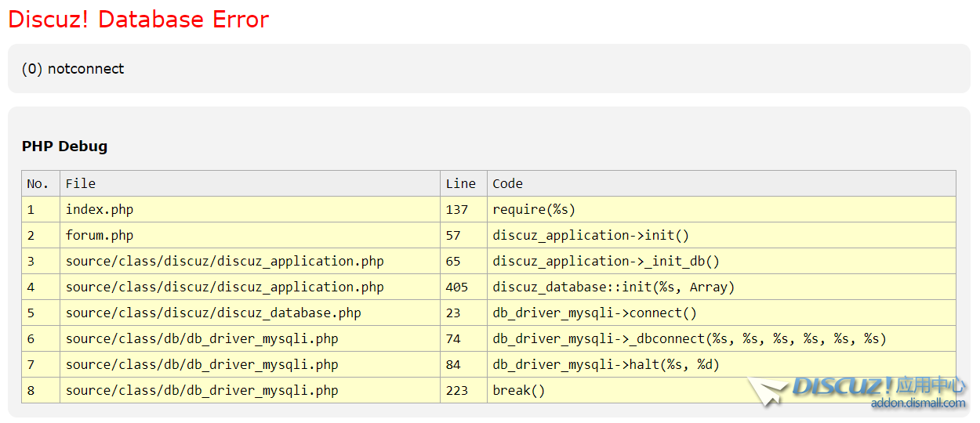Click the PHP Debug section title

(x=64, y=146)
